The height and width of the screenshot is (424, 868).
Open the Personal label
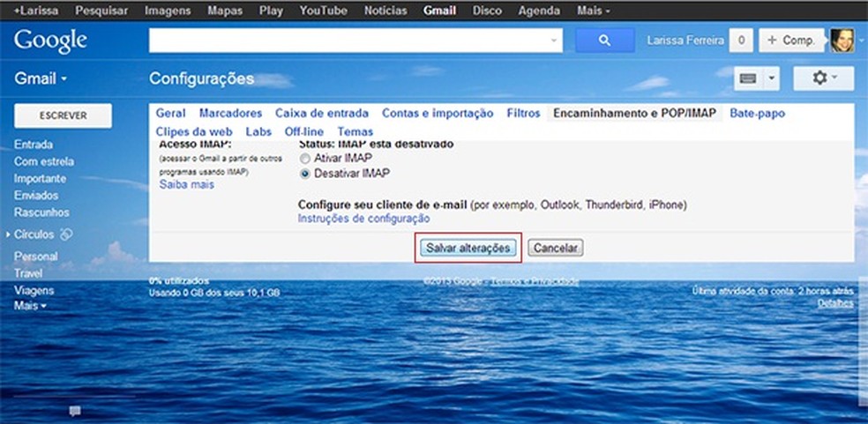pos(35,257)
